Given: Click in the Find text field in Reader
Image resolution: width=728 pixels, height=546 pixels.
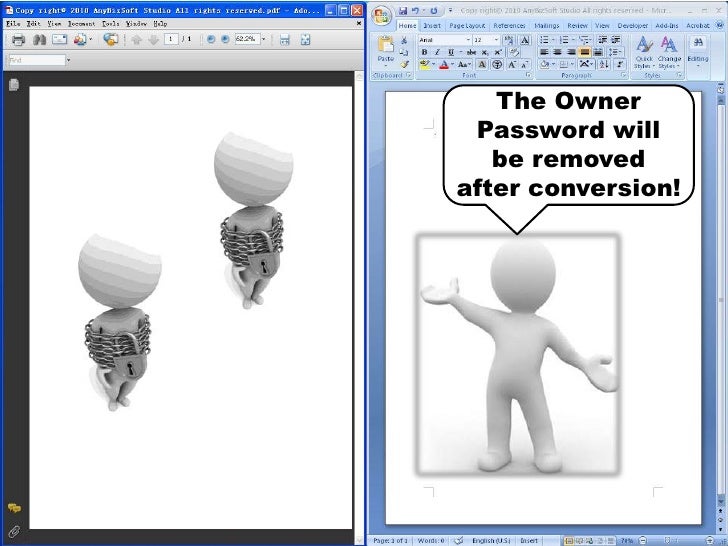Looking at the screenshot, I should [35, 60].
